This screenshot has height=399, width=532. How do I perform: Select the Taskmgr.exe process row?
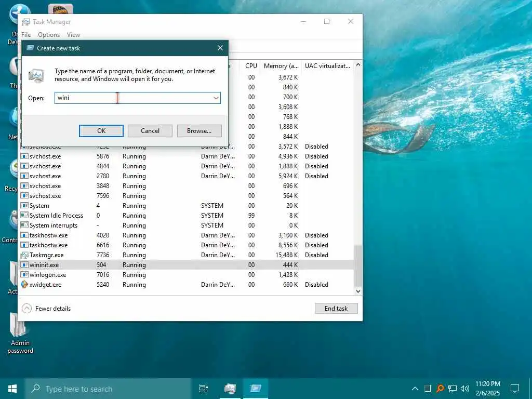click(187, 255)
